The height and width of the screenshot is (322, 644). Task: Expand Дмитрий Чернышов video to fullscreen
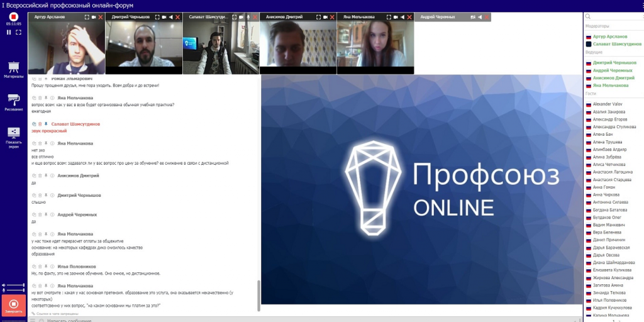(x=157, y=17)
